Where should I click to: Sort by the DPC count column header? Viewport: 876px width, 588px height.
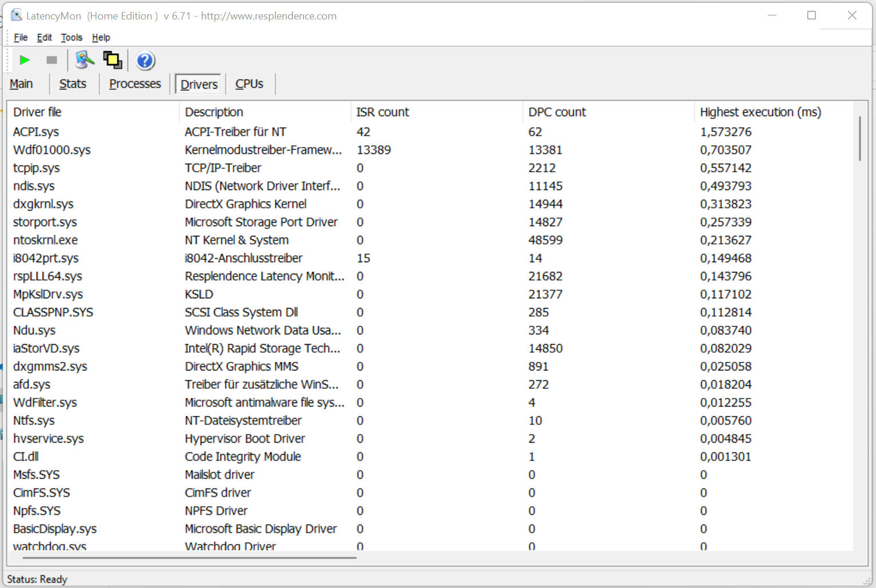click(557, 112)
